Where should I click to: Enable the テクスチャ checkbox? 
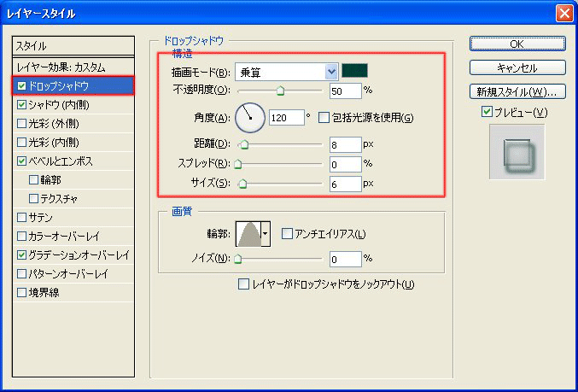tap(33, 199)
